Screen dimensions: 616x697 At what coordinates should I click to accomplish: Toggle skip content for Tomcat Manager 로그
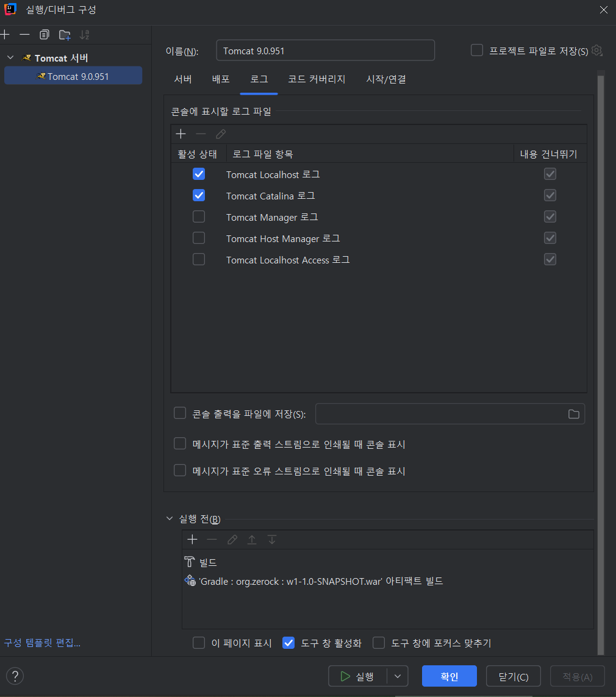tap(550, 216)
